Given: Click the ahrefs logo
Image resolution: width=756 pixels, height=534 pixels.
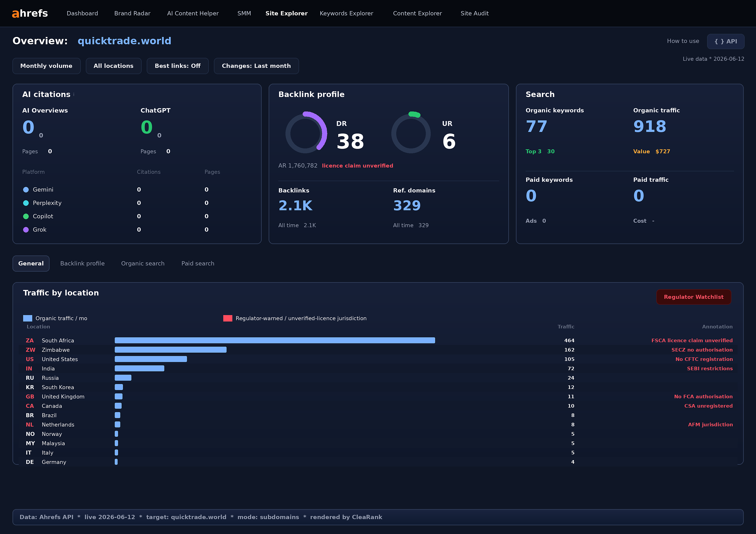Looking at the screenshot, I should click(30, 14).
